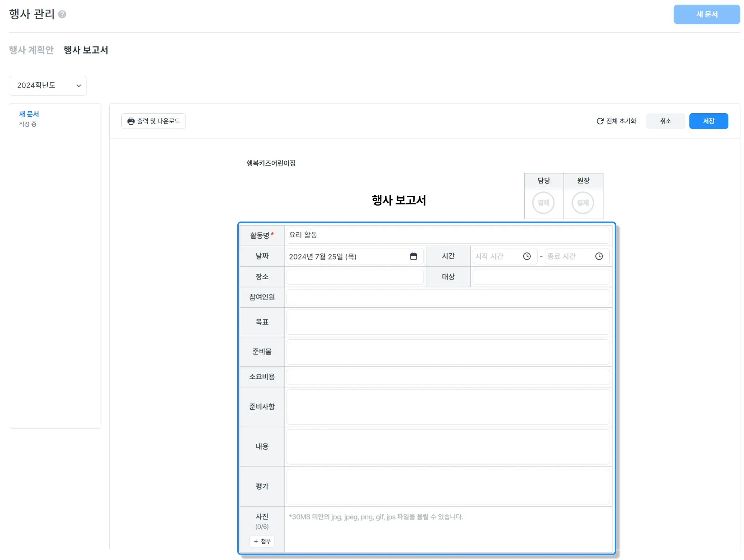Focus the 장소 input field
Screen dimensions: 744x560
point(355,277)
